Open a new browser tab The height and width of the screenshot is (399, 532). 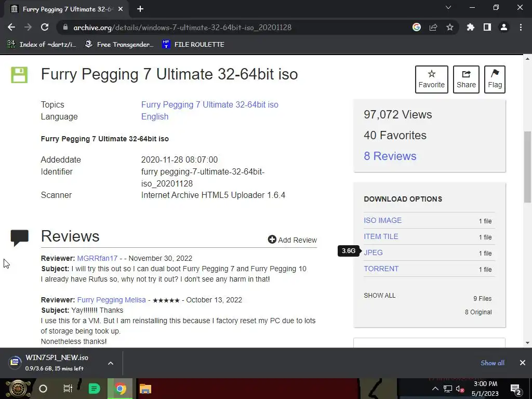tap(140, 9)
